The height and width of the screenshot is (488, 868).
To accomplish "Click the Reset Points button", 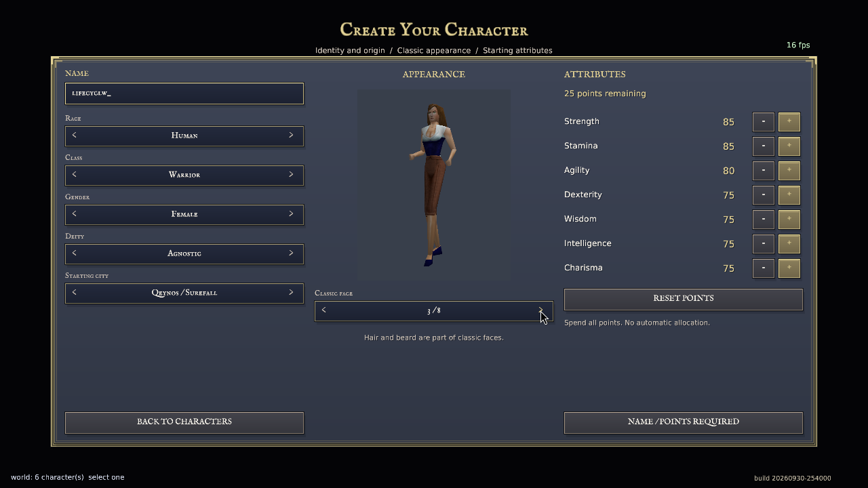I will (x=684, y=299).
